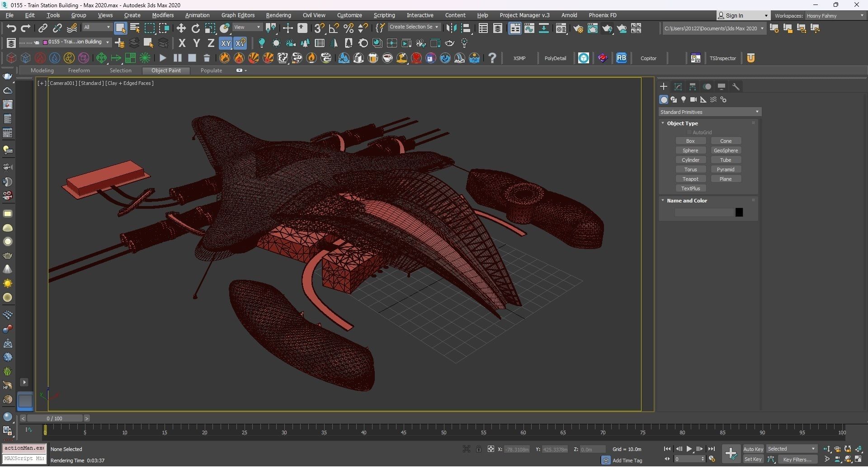Select the Helpers category icon
868x470 pixels.
[x=703, y=100]
